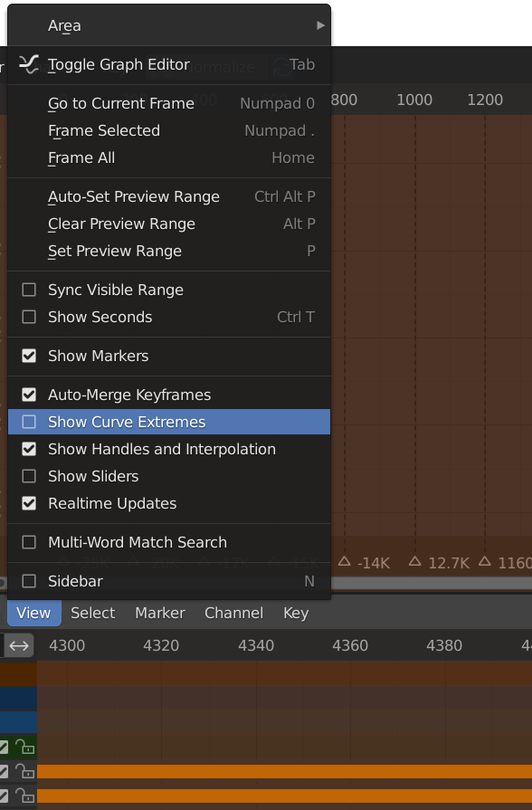Click the horizontal arrows toggle icon
Screen dimensions: 532x810
[19, 645]
